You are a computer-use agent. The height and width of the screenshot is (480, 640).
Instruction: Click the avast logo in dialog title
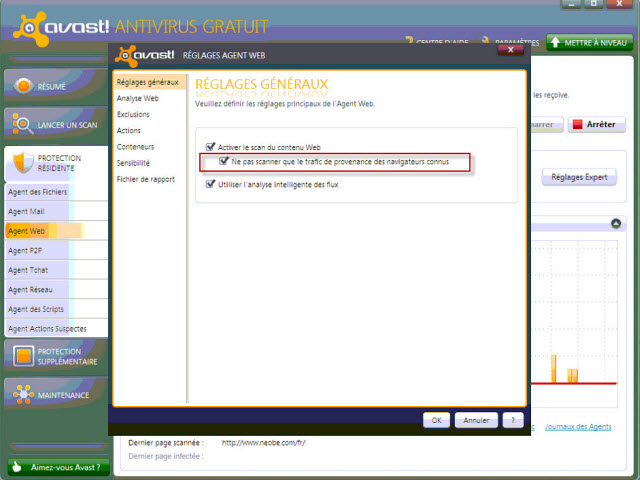[145, 55]
